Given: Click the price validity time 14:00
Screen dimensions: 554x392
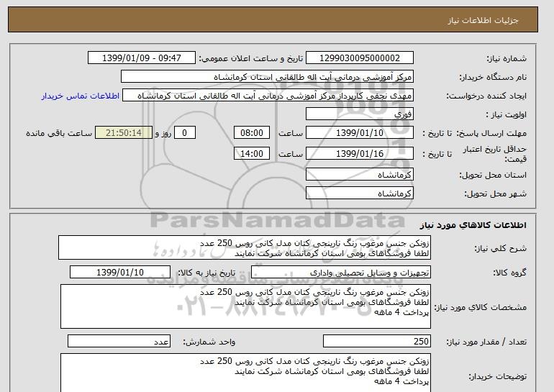Looking at the screenshot, I should 252,154.
